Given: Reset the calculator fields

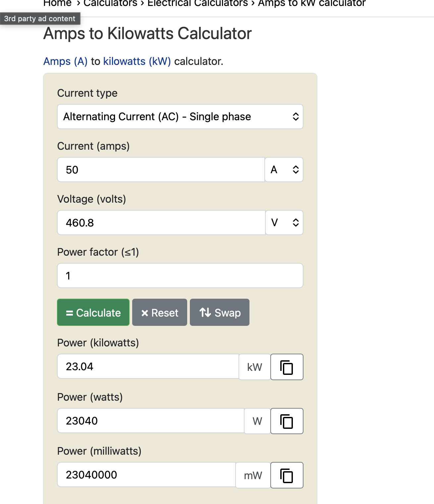Looking at the screenshot, I should 159,313.
